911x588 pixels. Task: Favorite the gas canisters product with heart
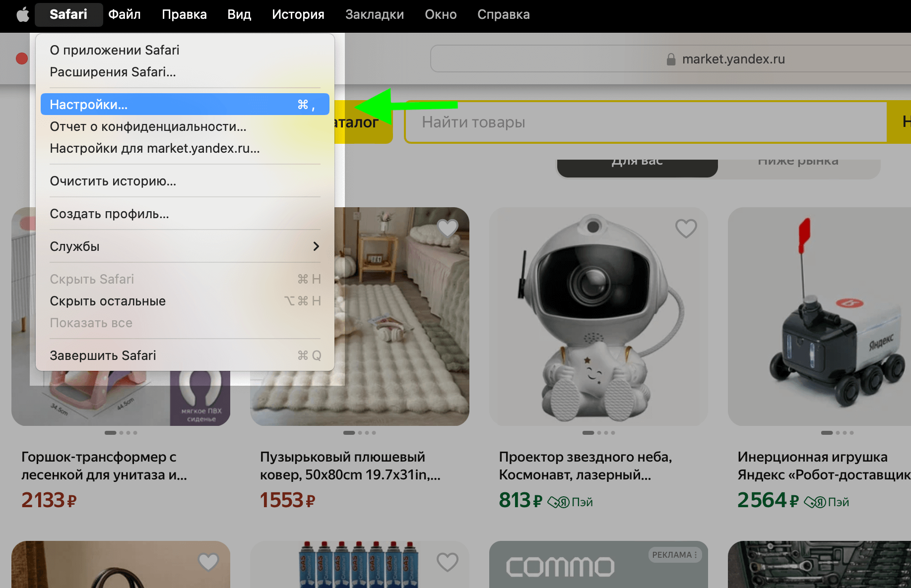point(448,562)
